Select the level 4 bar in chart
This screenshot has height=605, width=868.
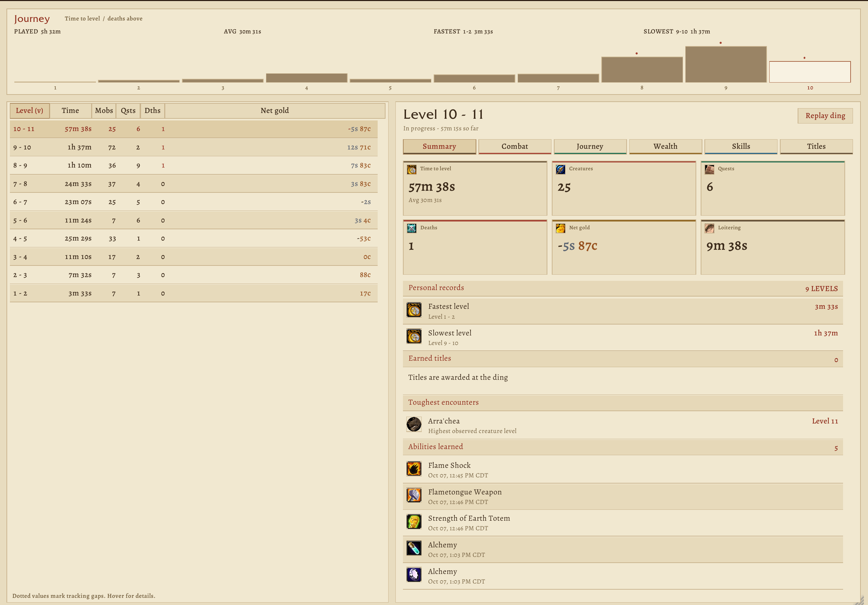306,78
